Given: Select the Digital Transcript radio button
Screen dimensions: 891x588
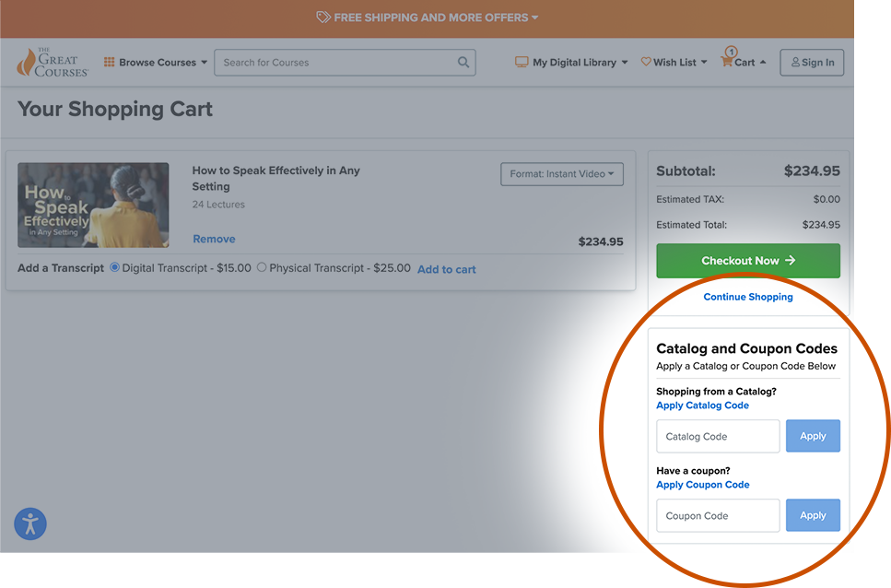Looking at the screenshot, I should click(x=112, y=268).
